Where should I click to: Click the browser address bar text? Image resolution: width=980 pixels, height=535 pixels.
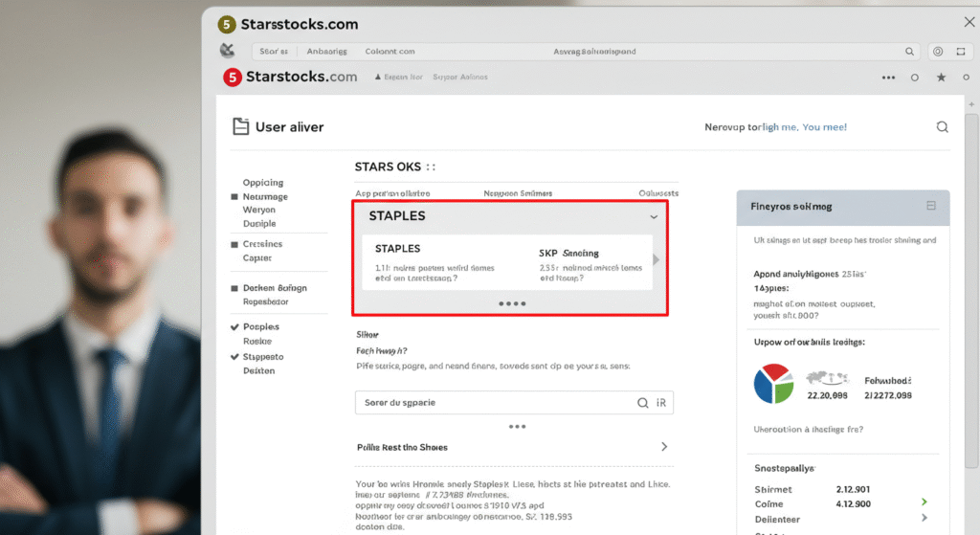[594, 52]
